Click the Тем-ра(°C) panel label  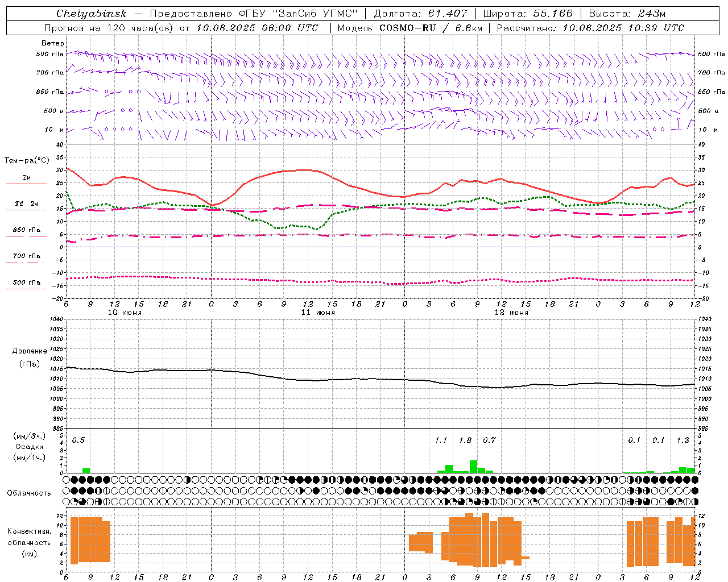point(27,161)
